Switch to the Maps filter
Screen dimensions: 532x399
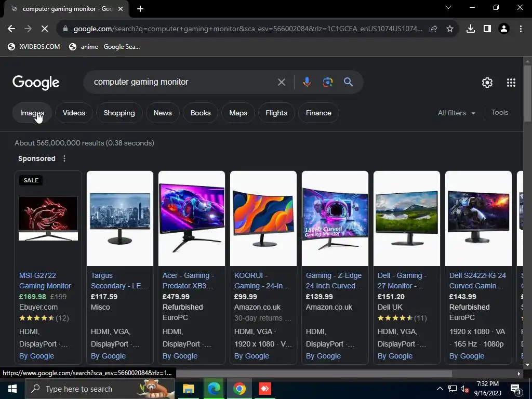(x=238, y=113)
